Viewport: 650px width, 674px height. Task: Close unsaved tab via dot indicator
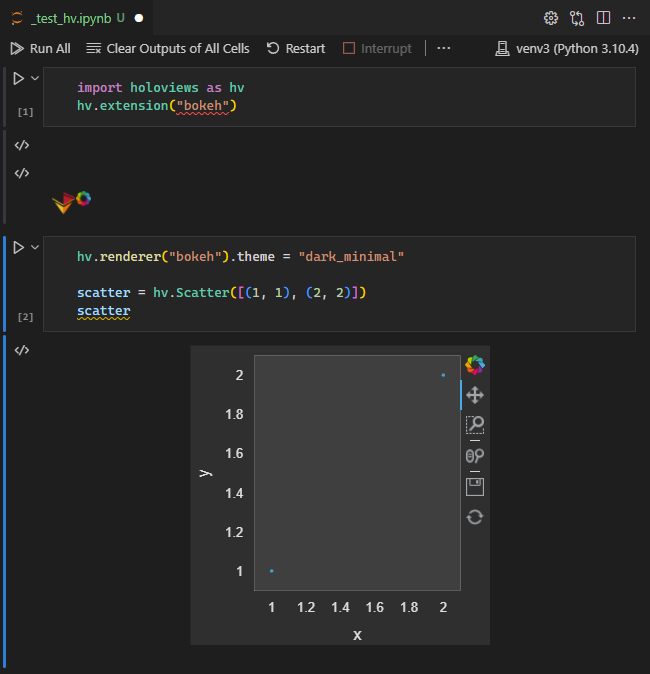139,18
